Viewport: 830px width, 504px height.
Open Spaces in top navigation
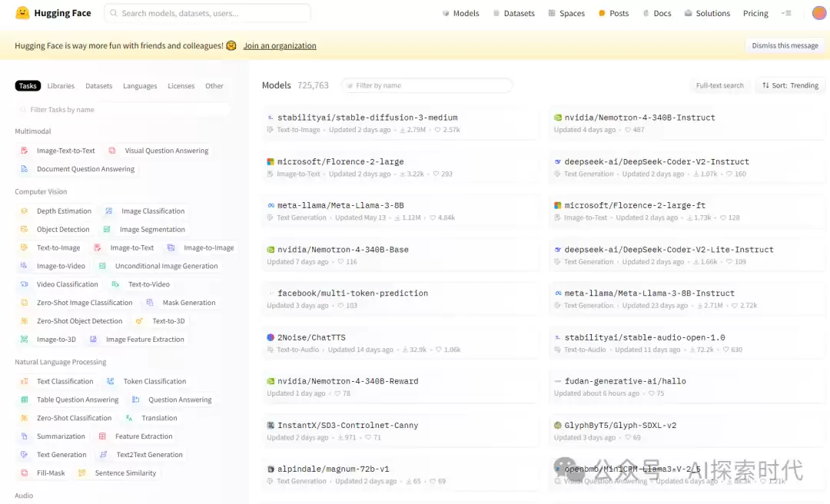[x=566, y=13]
